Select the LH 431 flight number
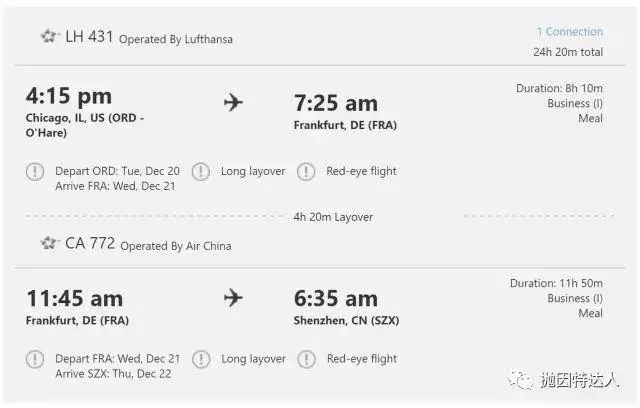The width and height of the screenshot is (640, 408). coord(89,37)
